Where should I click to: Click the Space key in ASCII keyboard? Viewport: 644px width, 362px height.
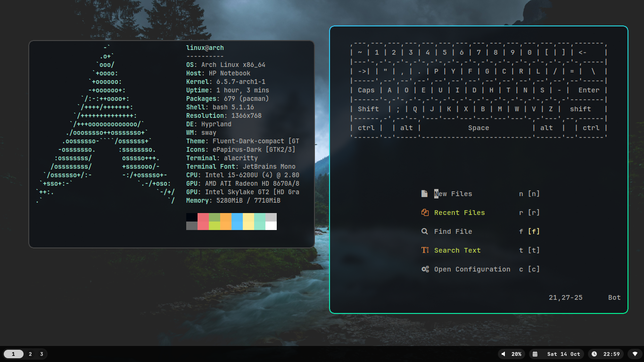[479, 128]
